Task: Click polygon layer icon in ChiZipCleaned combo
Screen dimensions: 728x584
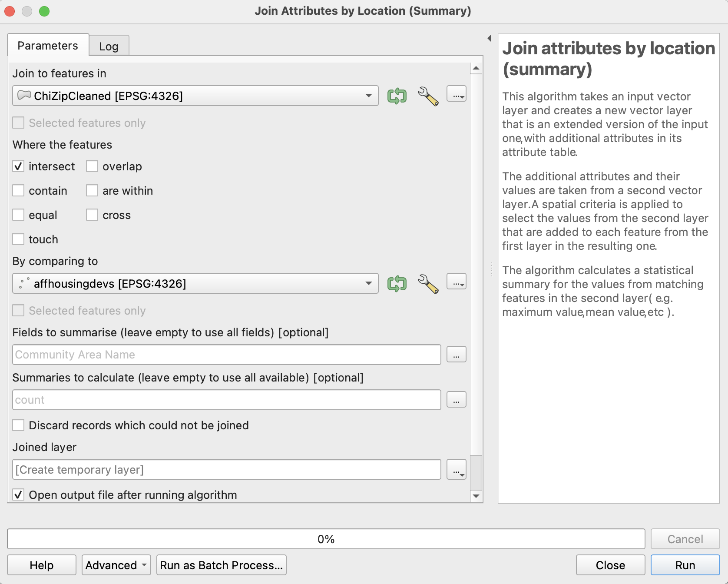Action: [x=24, y=95]
